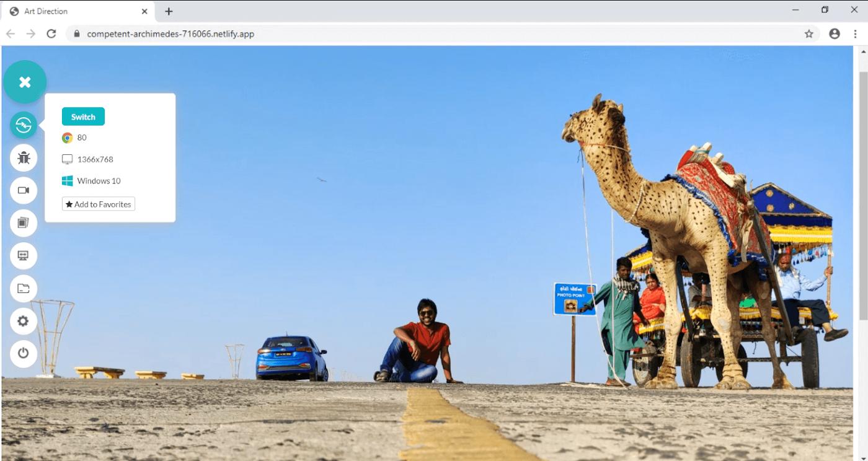Open session settings gear icon
Image resolution: width=868 pixels, height=461 pixels.
pos(24,321)
